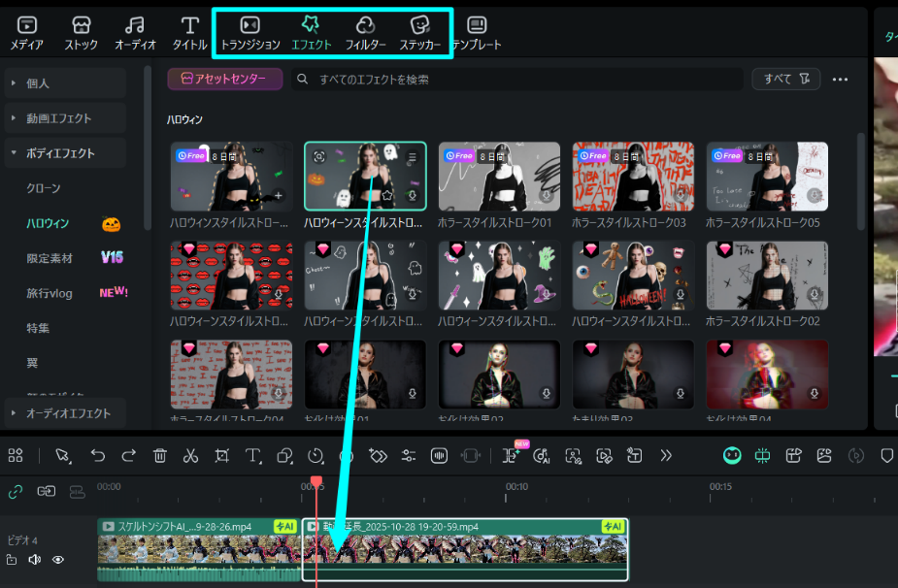Click the keyframe diamond icon
This screenshot has width=898, height=588.
377,454
